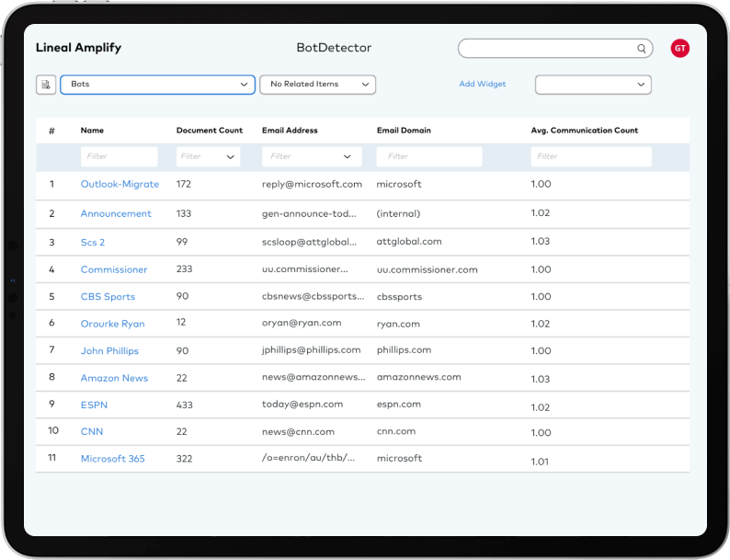This screenshot has height=560, width=730.
Task: Click the search magnifier icon
Action: point(642,49)
